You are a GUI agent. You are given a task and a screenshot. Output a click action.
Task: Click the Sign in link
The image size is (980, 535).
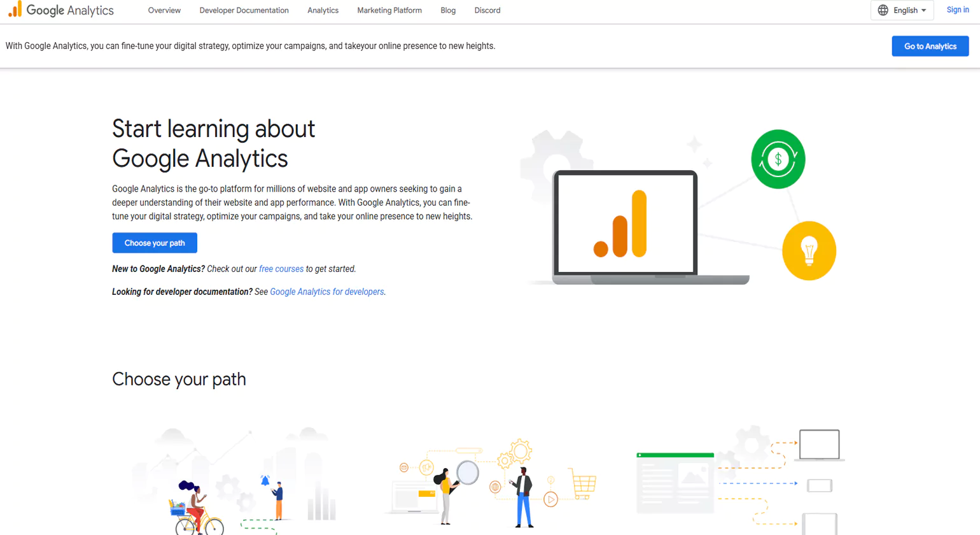pyautogui.click(x=957, y=10)
